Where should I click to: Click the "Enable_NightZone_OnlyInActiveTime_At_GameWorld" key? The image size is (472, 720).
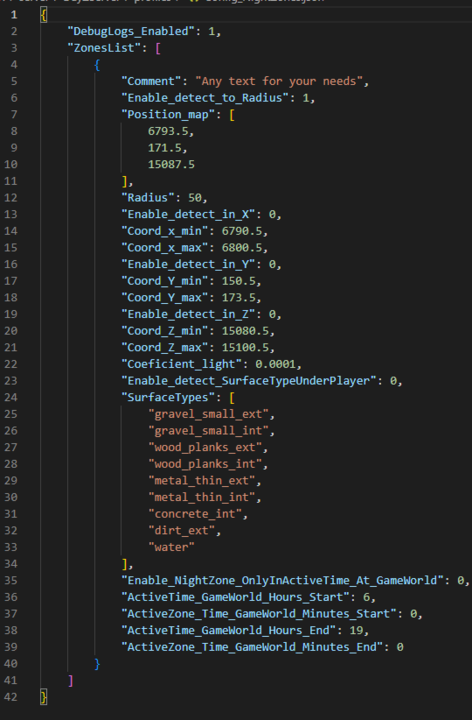(283, 580)
